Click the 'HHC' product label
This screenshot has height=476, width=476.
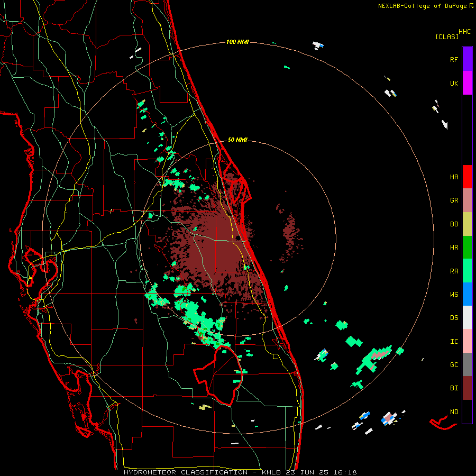pos(464,32)
